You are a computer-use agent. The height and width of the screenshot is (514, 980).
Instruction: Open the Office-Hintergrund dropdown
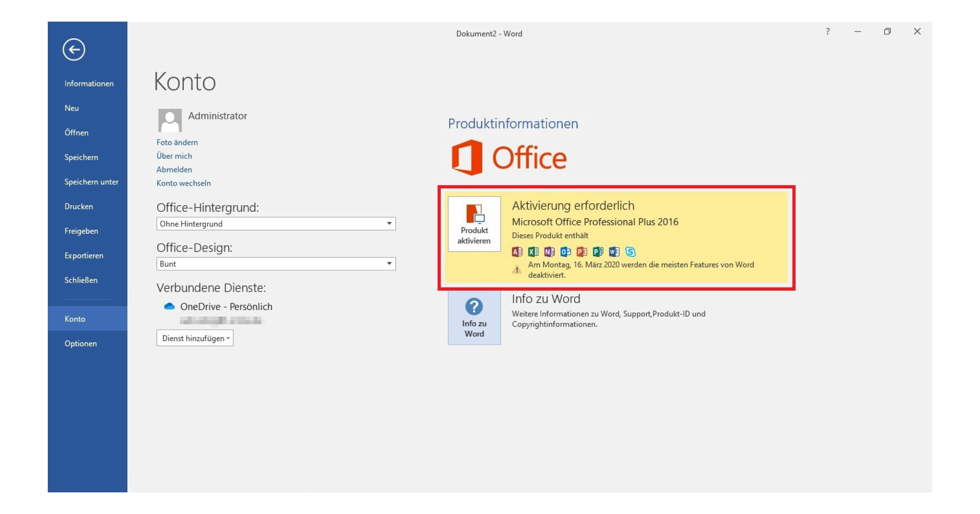point(276,224)
